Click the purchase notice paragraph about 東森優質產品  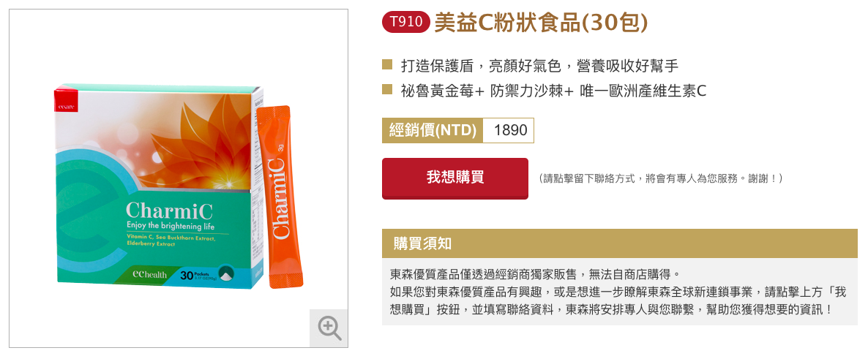click(617, 292)
